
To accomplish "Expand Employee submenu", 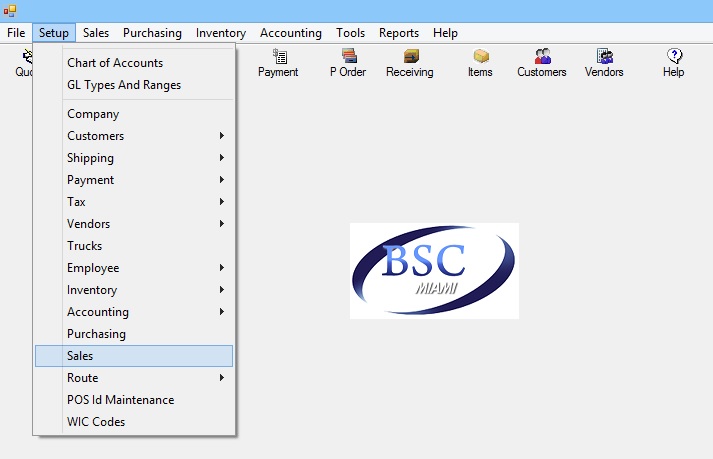I will click(x=134, y=267).
